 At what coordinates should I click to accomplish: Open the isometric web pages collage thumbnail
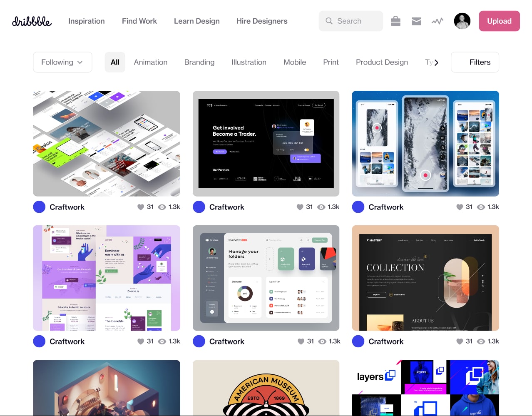point(107,144)
